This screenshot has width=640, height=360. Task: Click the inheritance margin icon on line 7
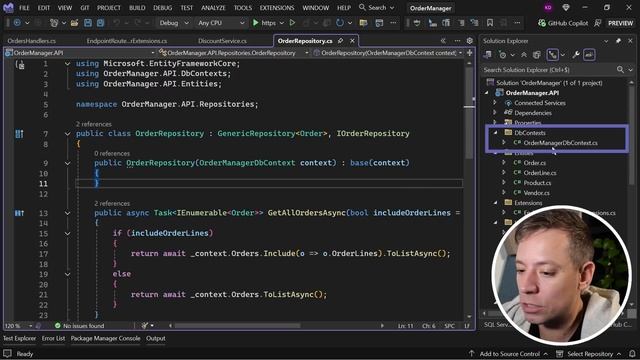click(19, 134)
